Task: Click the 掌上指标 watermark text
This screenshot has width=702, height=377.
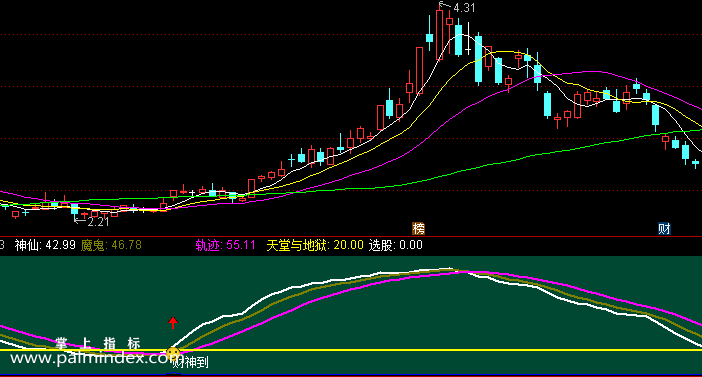Action: pos(98,343)
